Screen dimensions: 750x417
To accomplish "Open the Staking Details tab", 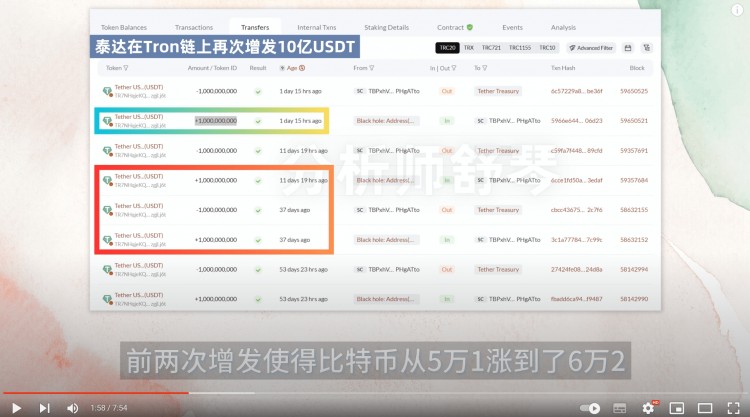I will pyautogui.click(x=386, y=27).
